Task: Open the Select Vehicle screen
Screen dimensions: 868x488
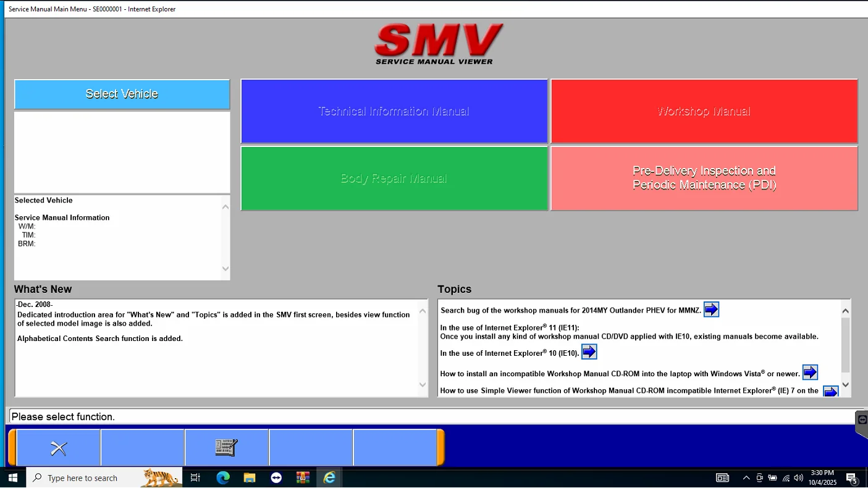Action: pyautogui.click(x=122, y=94)
